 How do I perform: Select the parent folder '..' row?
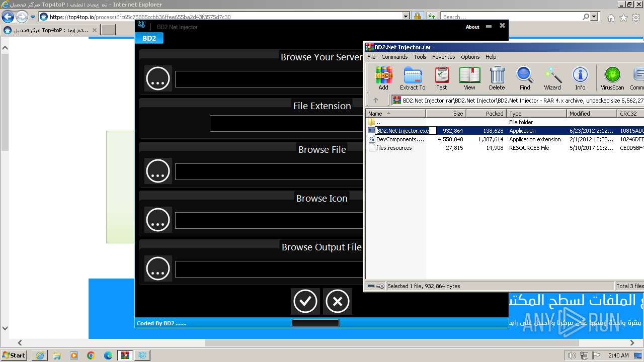coord(505,122)
